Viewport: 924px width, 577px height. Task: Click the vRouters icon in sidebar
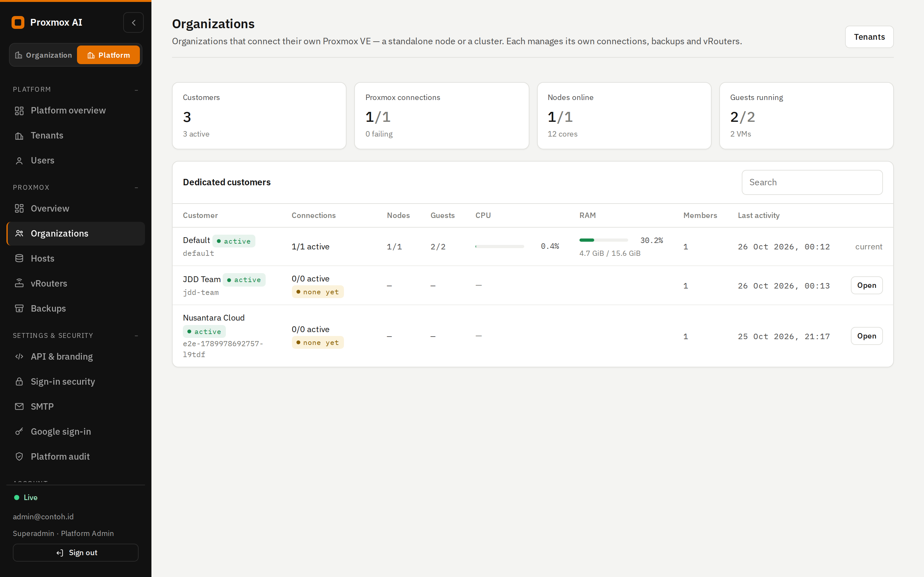(19, 283)
